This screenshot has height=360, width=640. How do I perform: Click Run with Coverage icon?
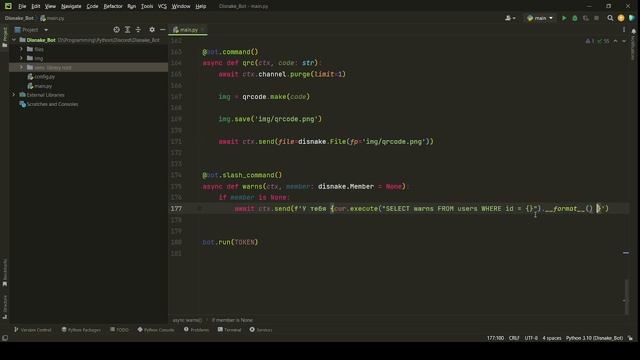(x=586, y=18)
